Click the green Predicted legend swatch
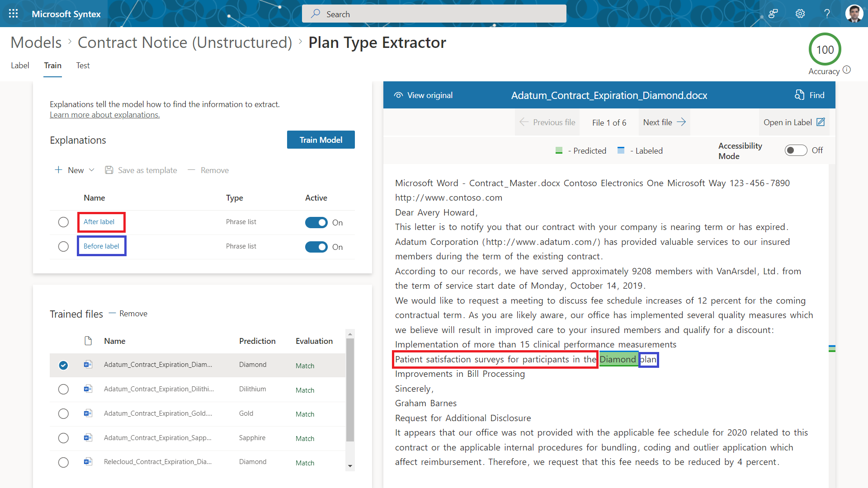 coord(559,150)
